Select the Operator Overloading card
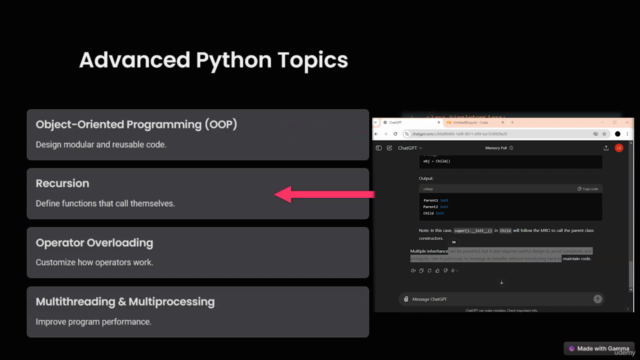 [x=198, y=253]
